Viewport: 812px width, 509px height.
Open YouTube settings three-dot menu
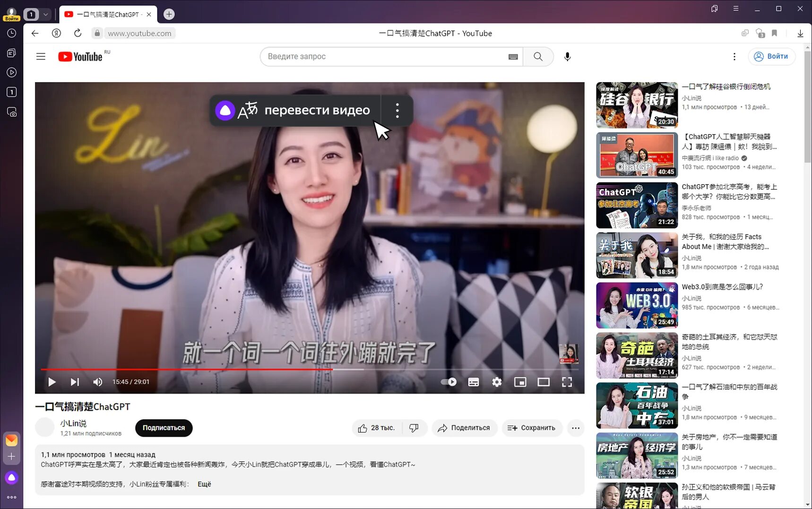click(x=734, y=57)
